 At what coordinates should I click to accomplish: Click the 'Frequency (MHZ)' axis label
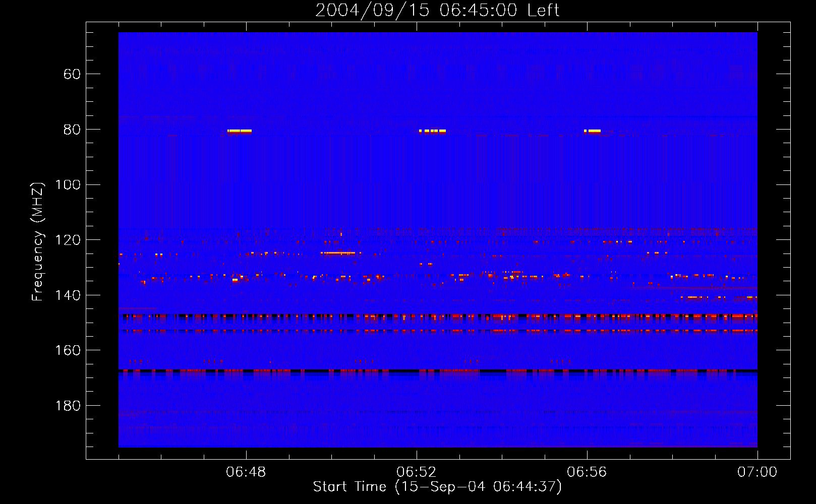point(38,241)
